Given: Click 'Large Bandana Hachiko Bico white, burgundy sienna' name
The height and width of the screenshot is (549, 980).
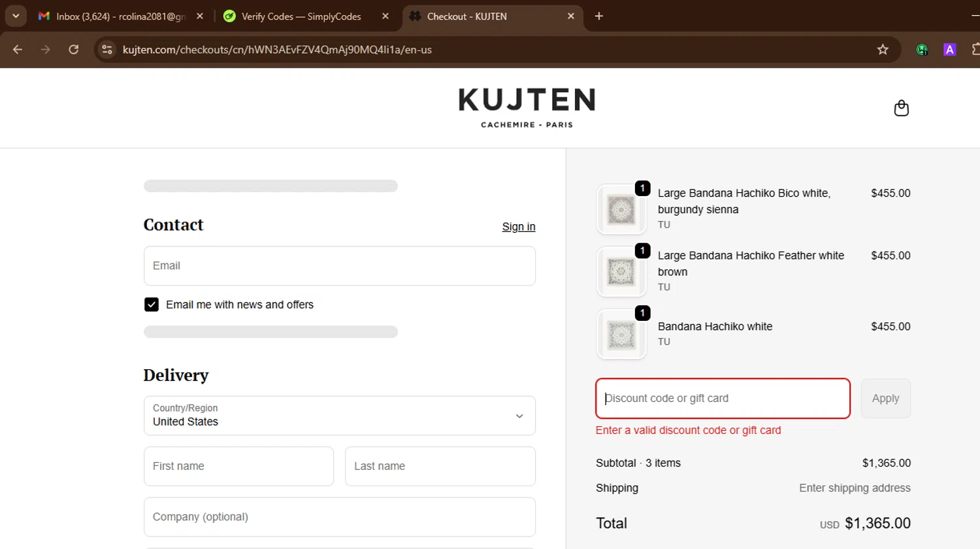Looking at the screenshot, I should [x=744, y=201].
